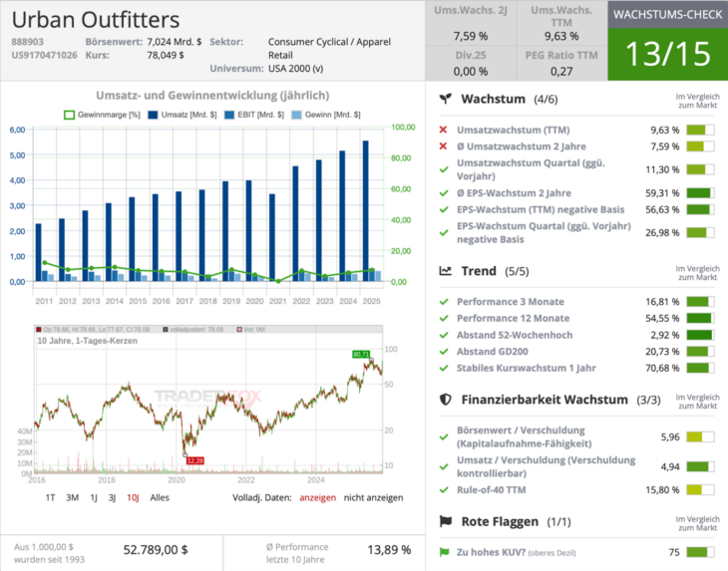Click the Rote Flaggen flag icon

click(446, 521)
